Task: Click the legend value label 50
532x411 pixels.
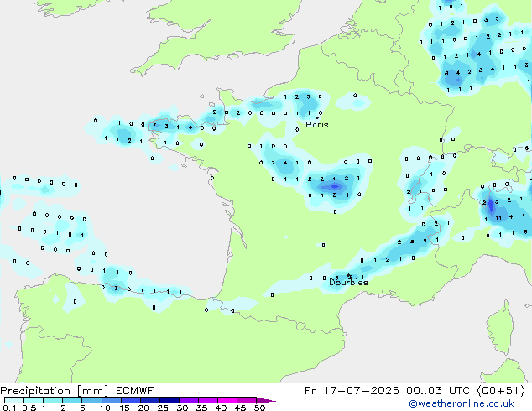Action: coord(260,408)
